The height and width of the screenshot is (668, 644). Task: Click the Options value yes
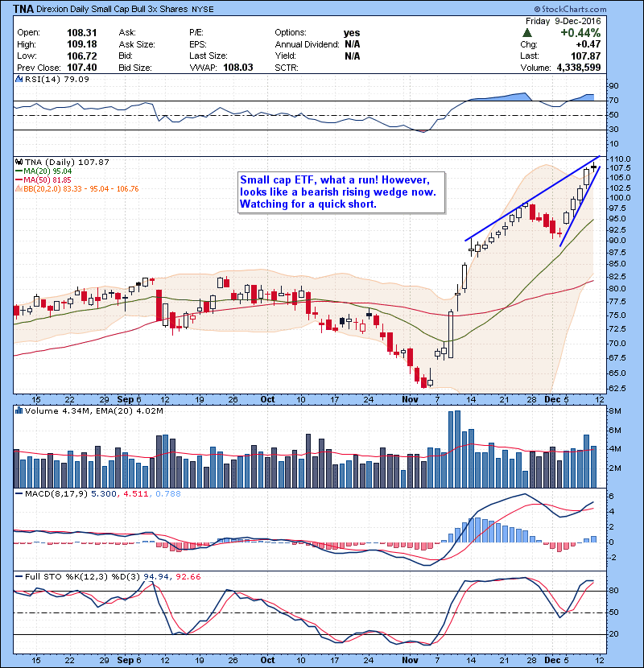point(352,33)
